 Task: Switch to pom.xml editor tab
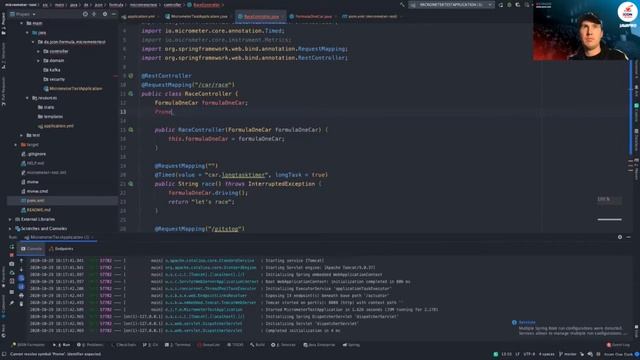(370, 16)
